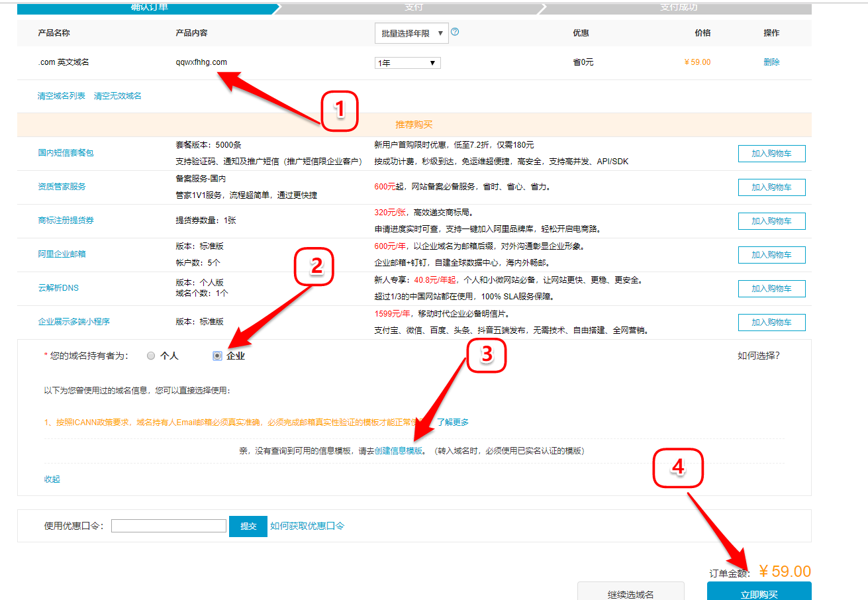Select the 企业 radio button

[x=217, y=356]
